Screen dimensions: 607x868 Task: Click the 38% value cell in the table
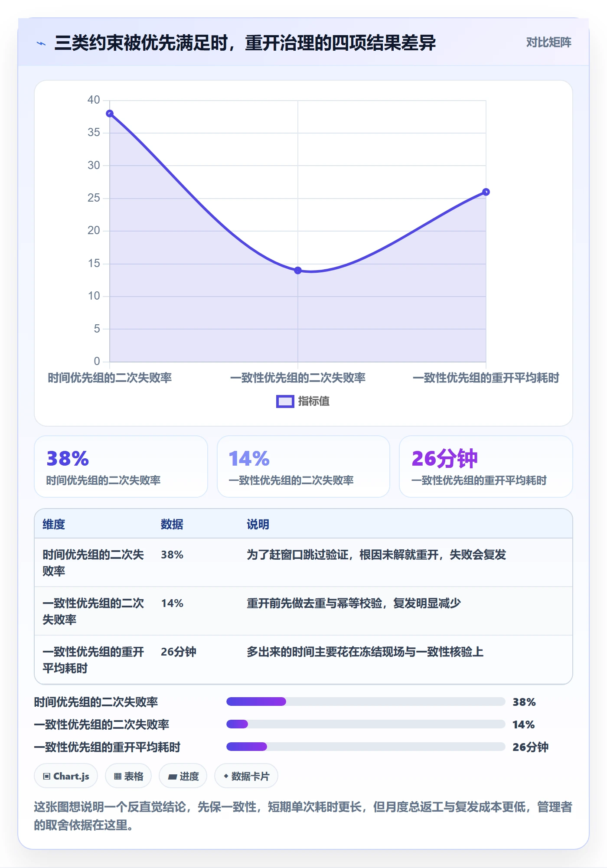172,555
